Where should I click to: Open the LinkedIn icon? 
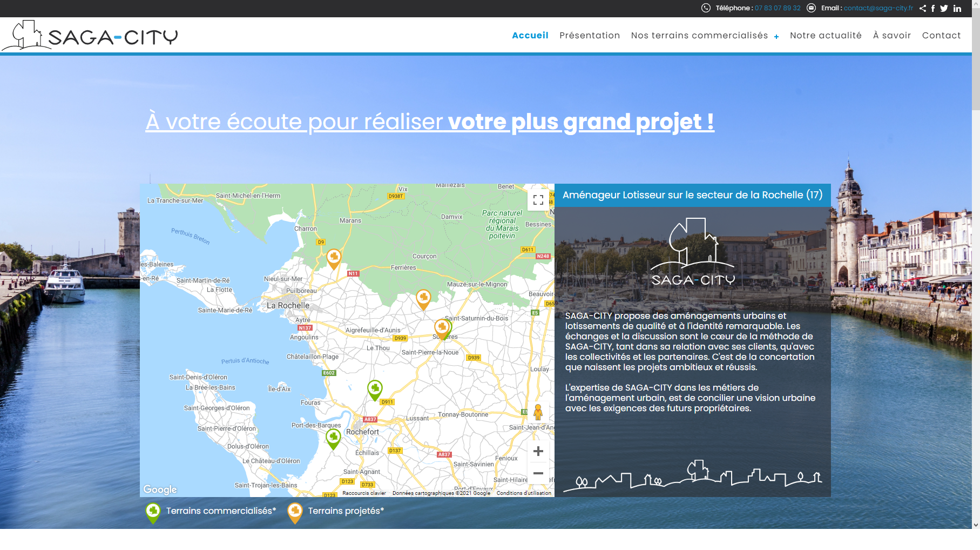point(957,8)
